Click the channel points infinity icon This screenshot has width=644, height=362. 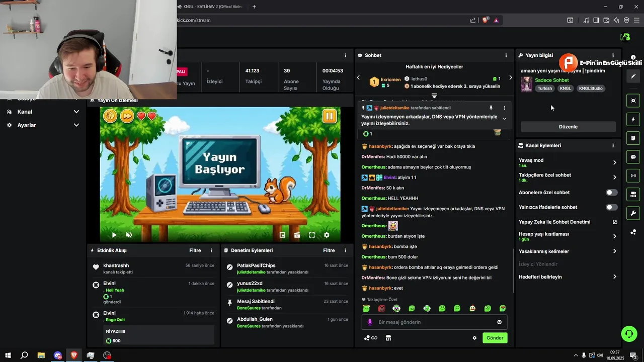click(x=371, y=338)
